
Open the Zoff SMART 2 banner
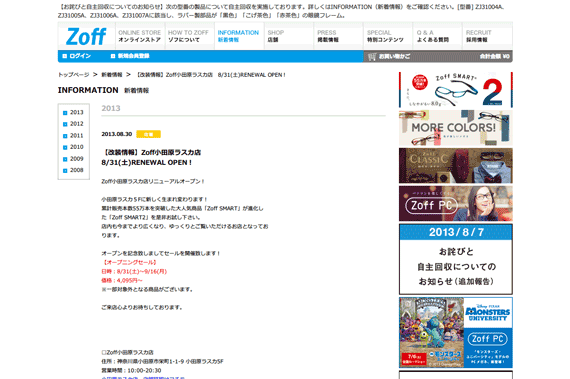coord(455,90)
